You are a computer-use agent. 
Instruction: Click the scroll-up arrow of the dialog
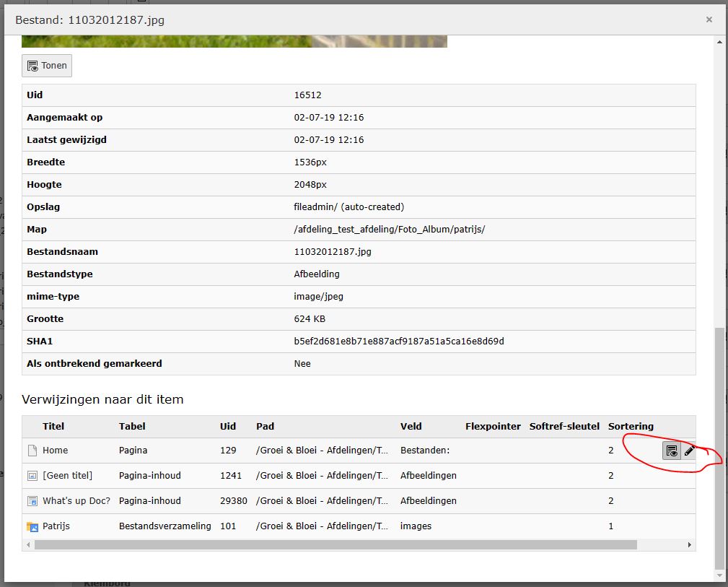pos(719,43)
